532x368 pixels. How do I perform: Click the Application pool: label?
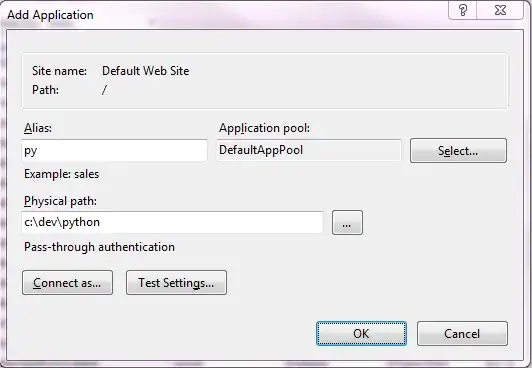265,128
